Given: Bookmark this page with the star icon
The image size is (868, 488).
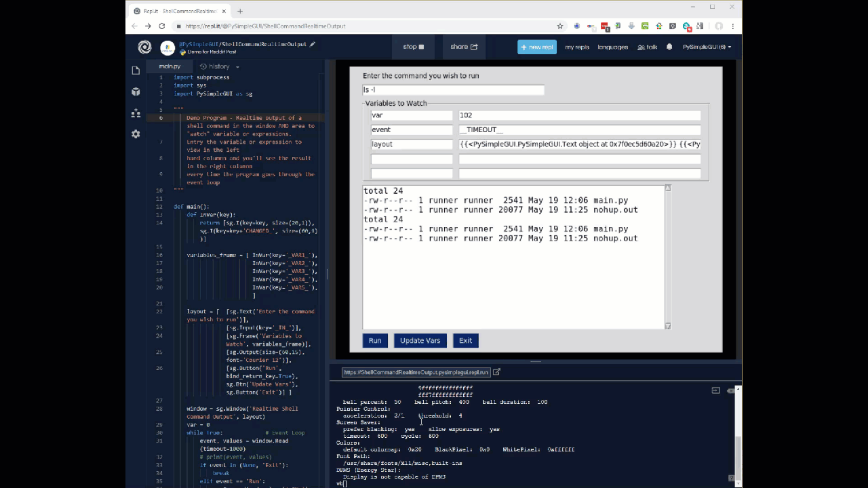Looking at the screenshot, I should click(560, 26).
